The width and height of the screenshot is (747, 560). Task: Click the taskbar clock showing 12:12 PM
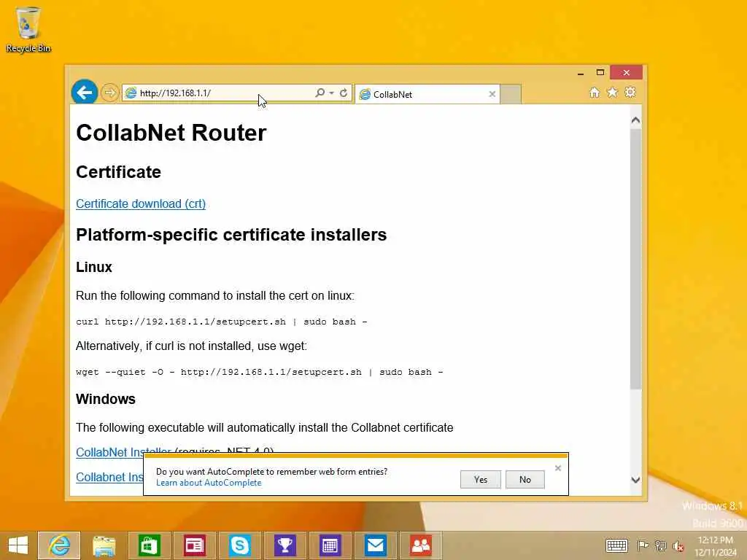pyautogui.click(x=715, y=546)
